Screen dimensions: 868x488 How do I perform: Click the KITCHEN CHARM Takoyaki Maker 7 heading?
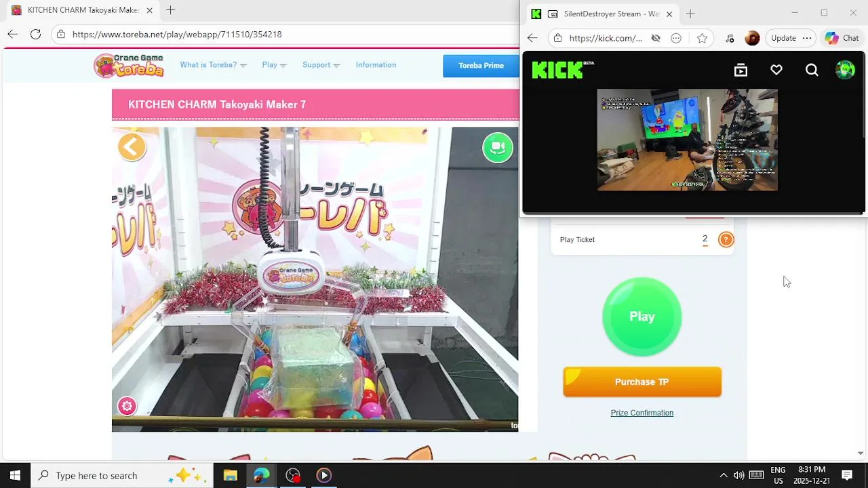217,104
